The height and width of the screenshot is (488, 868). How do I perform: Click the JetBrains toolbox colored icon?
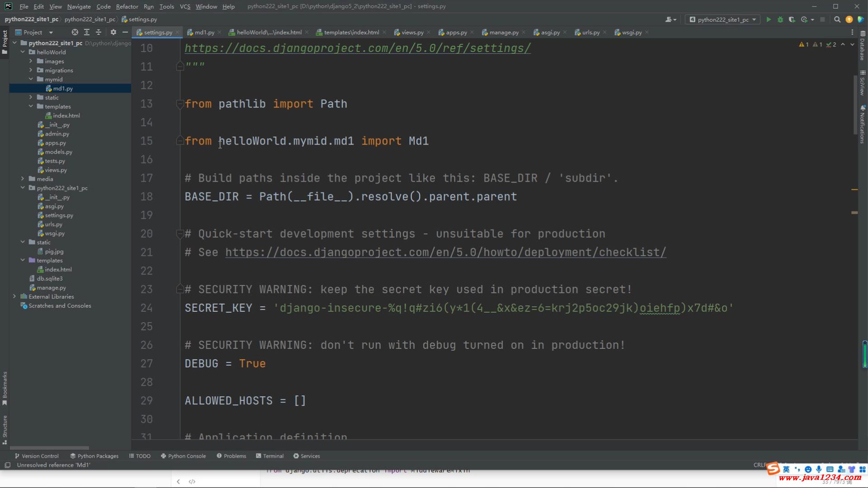coord(861,19)
